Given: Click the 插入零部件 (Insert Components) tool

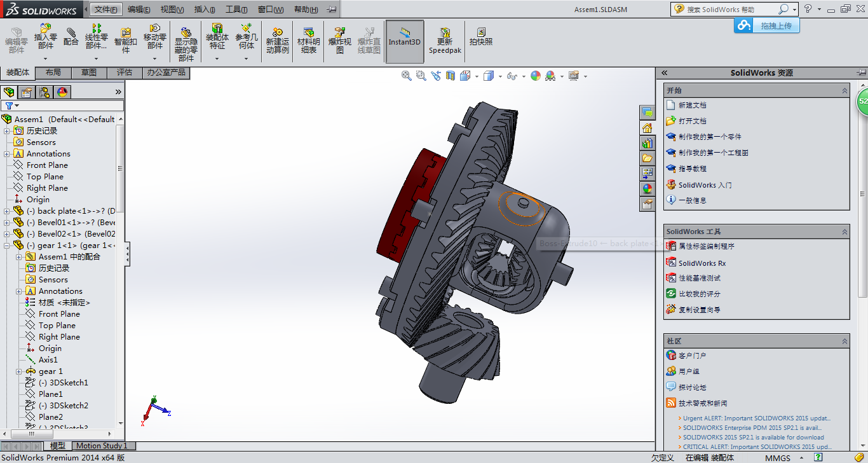Looking at the screenshot, I should tap(45, 37).
